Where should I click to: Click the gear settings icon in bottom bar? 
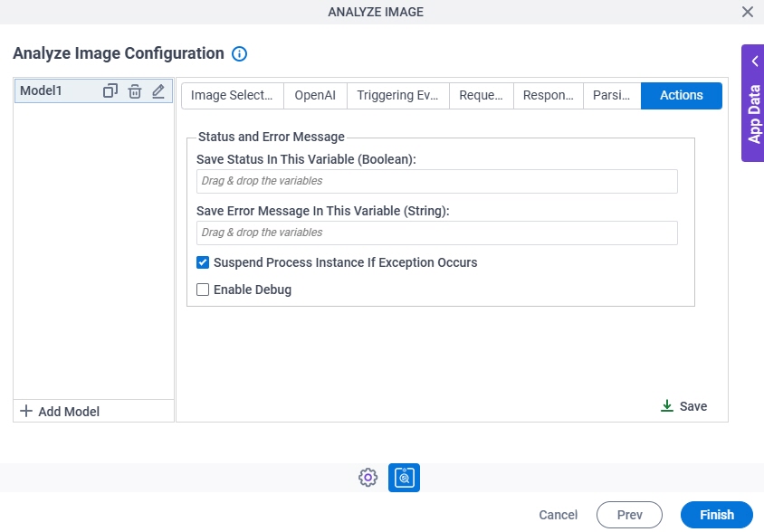pyautogui.click(x=368, y=478)
